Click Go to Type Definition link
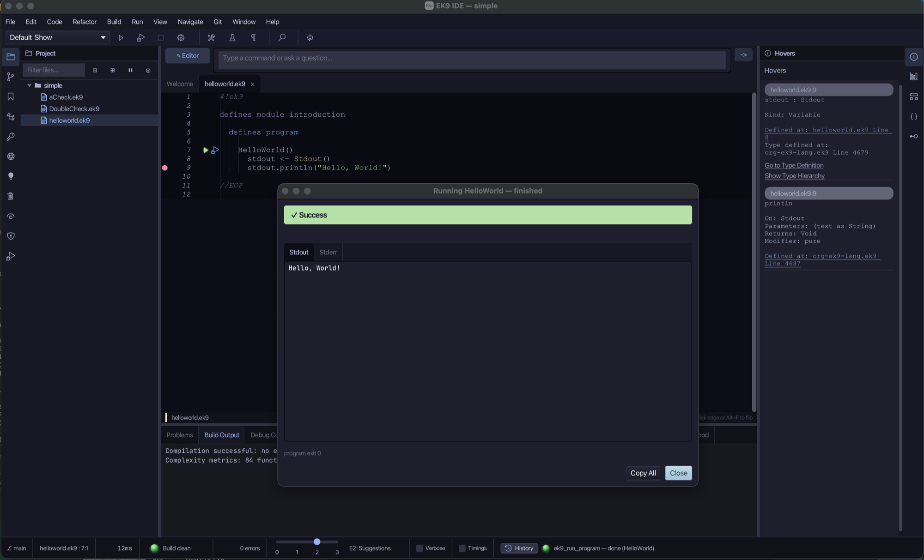The height and width of the screenshot is (560, 924). [794, 165]
